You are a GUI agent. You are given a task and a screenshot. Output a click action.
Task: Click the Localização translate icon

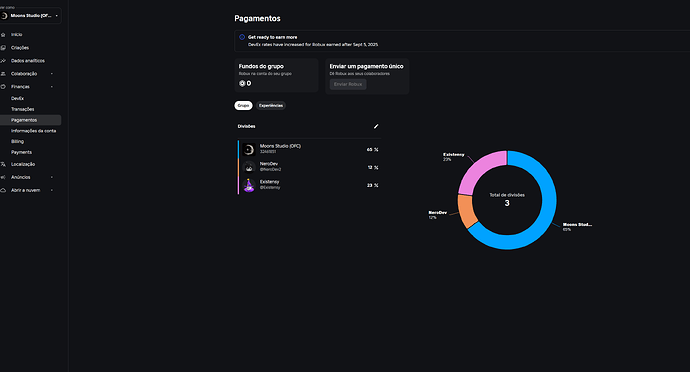(x=3, y=164)
